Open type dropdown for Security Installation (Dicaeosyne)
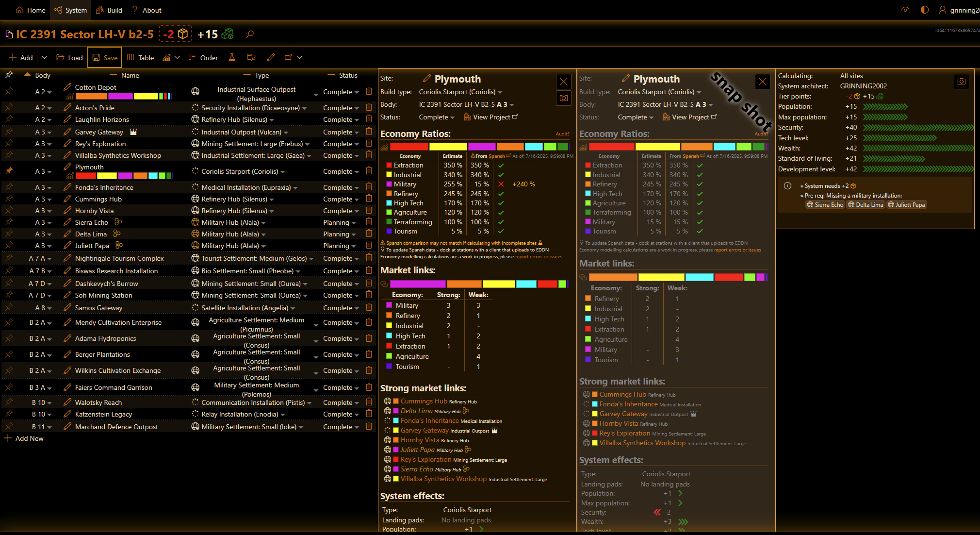The image size is (980, 535). click(x=254, y=108)
